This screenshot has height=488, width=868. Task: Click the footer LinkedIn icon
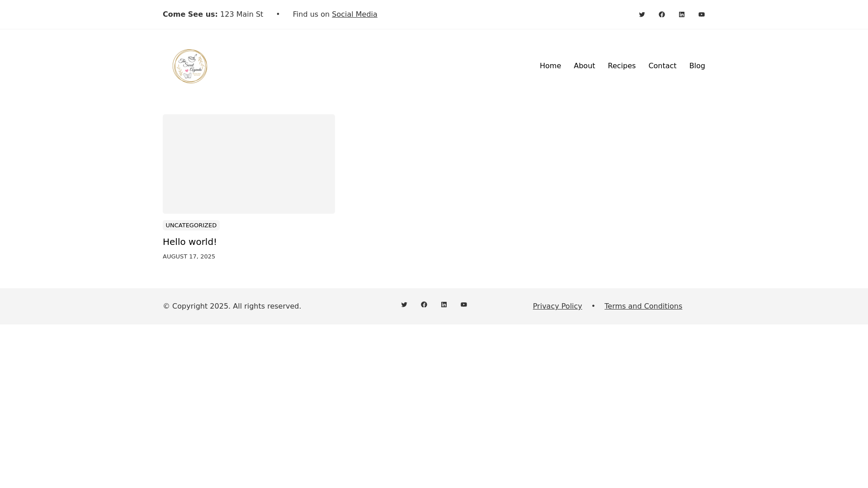[x=444, y=305]
